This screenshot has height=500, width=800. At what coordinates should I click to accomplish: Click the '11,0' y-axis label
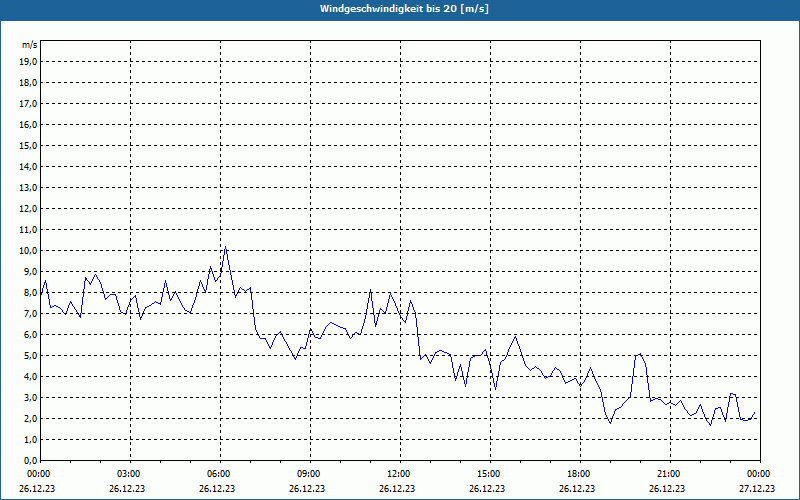29,230
